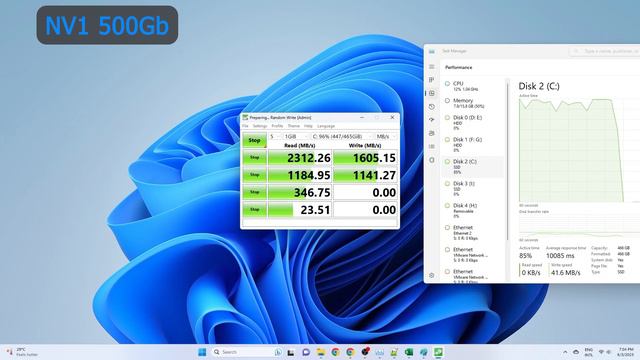Click Read (MB/s) column header

[x=299, y=145]
